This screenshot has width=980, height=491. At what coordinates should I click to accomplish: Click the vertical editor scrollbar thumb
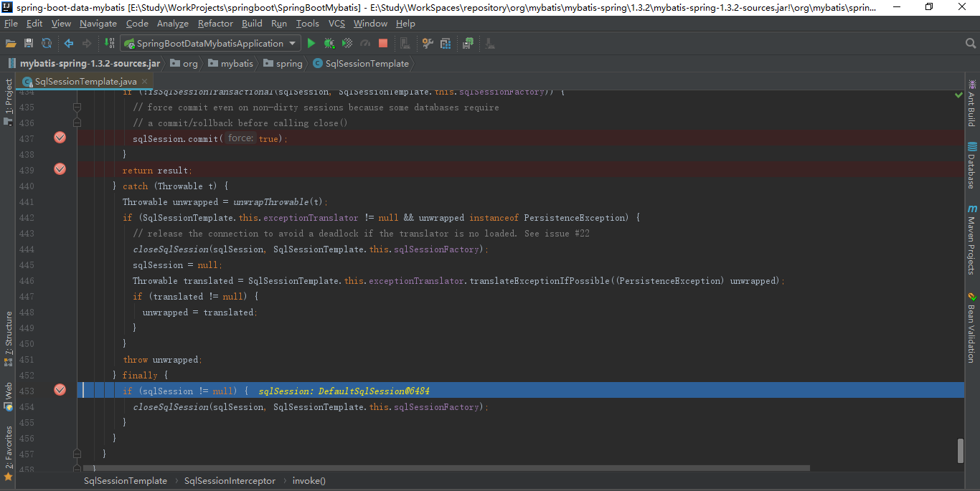point(960,451)
